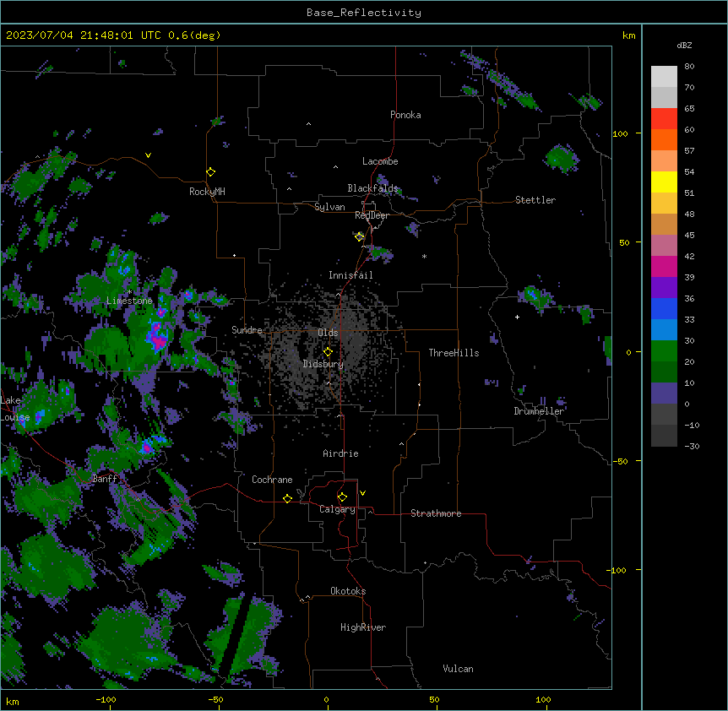Pick the red 60-65 dBZ legend swatch
This screenshot has width=728, height=711.
(x=664, y=119)
